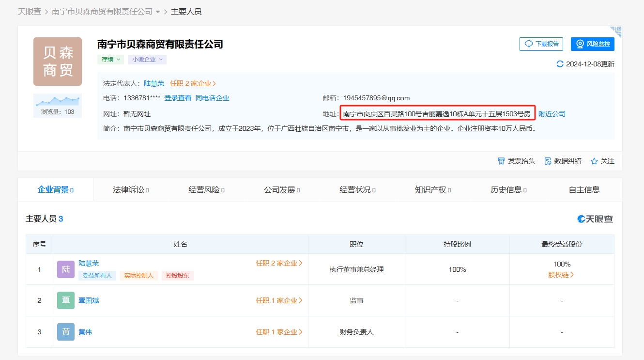The image size is (644, 360).
Task: Click the 风险监控 monitoring icon
Action: [x=579, y=43]
